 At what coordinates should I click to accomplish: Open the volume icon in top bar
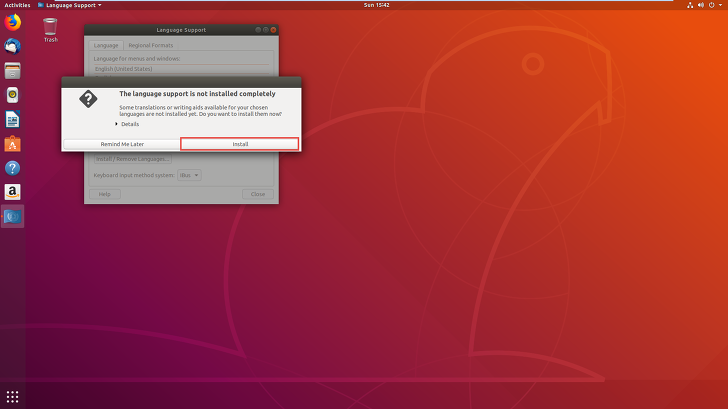pyautogui.click(x=701, y=5)
